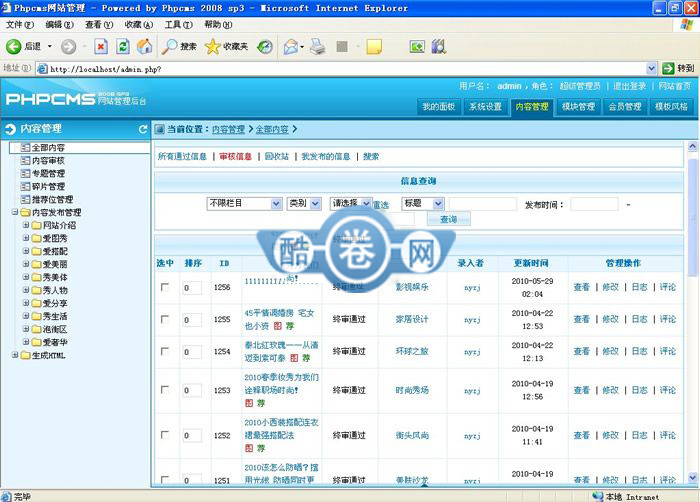700x502 pixels.
Task: Click the keyword search input field
Action: [483, 204]
